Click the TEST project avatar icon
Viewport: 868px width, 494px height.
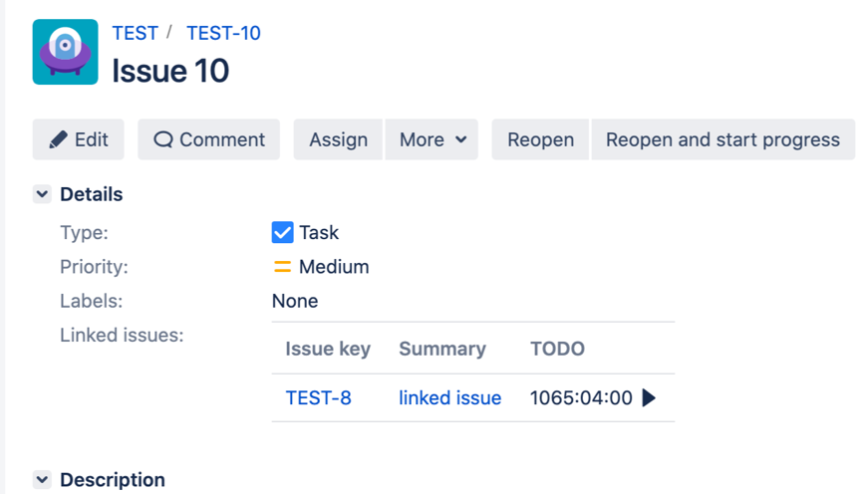click(65, 52)
